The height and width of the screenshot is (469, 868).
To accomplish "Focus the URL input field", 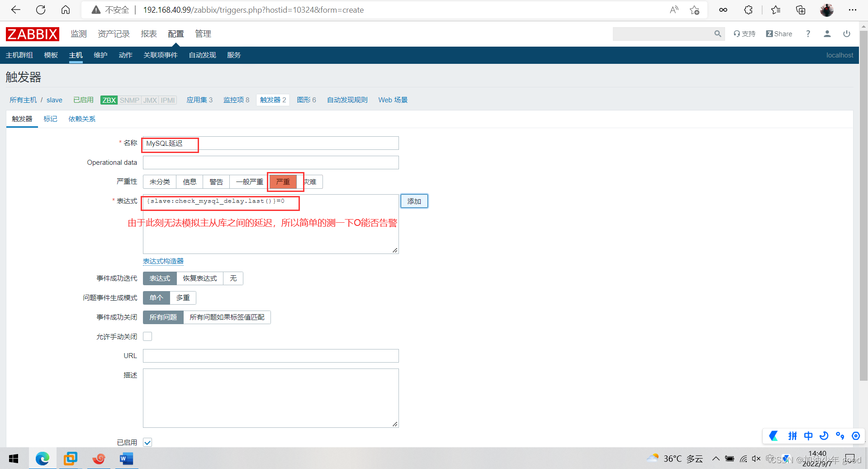I will pyautogui.click(x=271, y=356).
